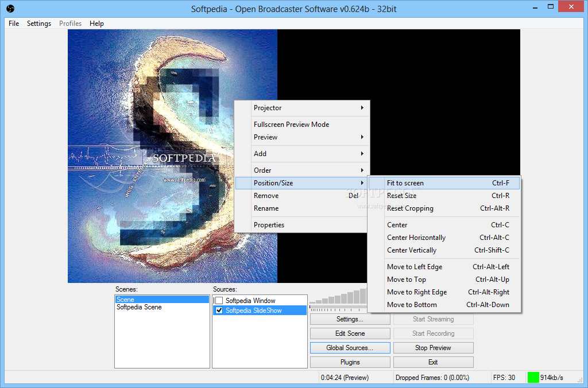Screen dimensions: 588x388
Task: Click the OBS logo icon in title bar
Action: coord(10,9)
